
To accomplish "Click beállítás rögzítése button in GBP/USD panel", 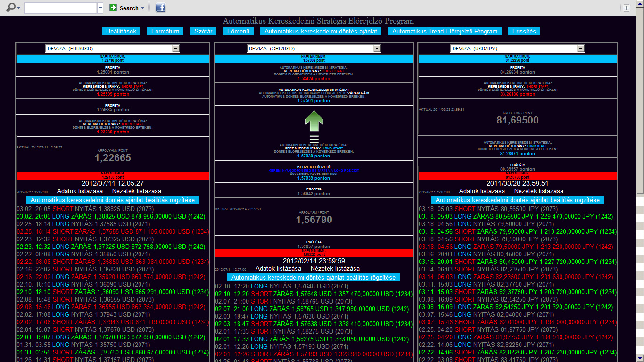I will click(x=314, y=277).
